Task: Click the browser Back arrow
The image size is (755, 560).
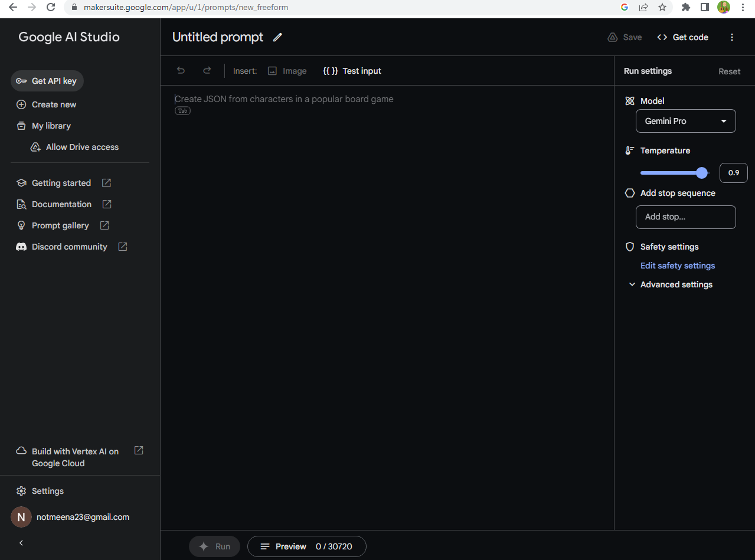Action: 13,8
